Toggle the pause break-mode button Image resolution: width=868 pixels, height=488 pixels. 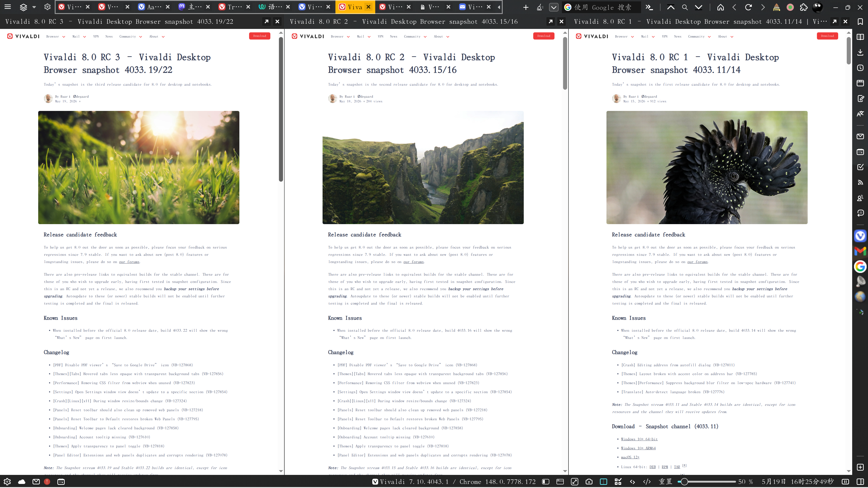pyautogui.click(x=845, y=482)
